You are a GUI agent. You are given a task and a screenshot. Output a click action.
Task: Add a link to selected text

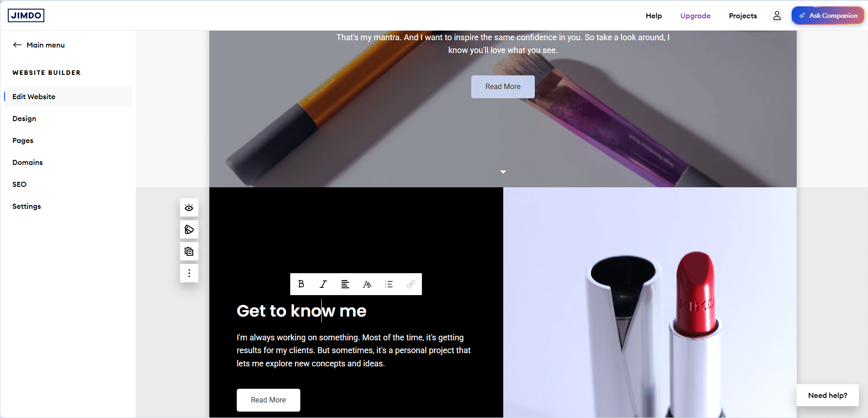(x=411, y=284)
